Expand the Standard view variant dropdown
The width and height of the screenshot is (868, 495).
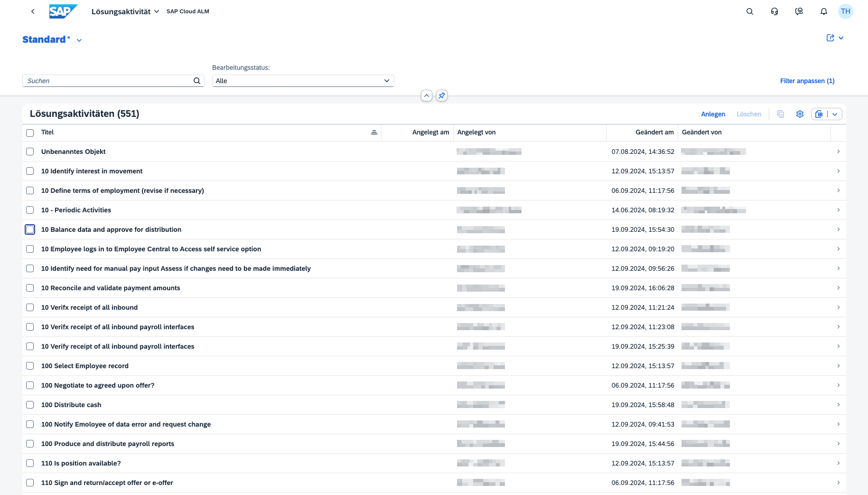(x=79, y=40)
